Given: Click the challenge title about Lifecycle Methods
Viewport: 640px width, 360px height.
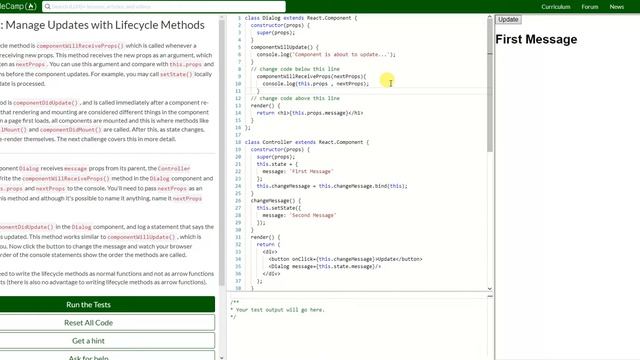Looking at the screenshot, I should (x=102, y=25).
